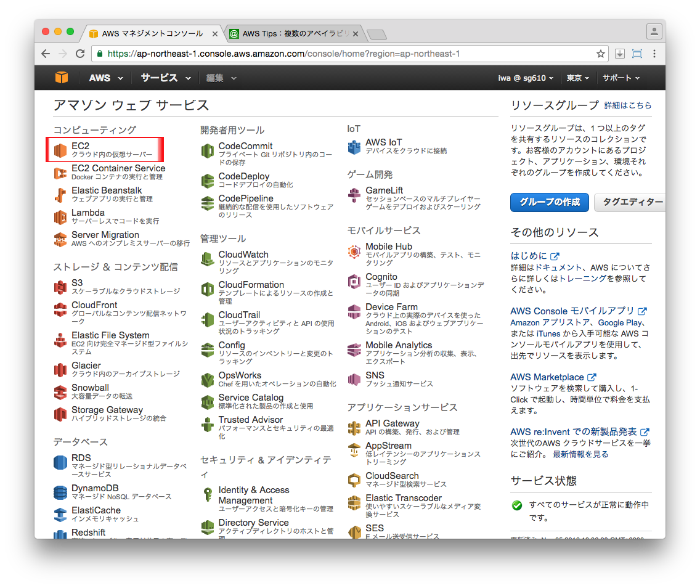
Task: Open the SNS service link
Action: tap(375, 375)
